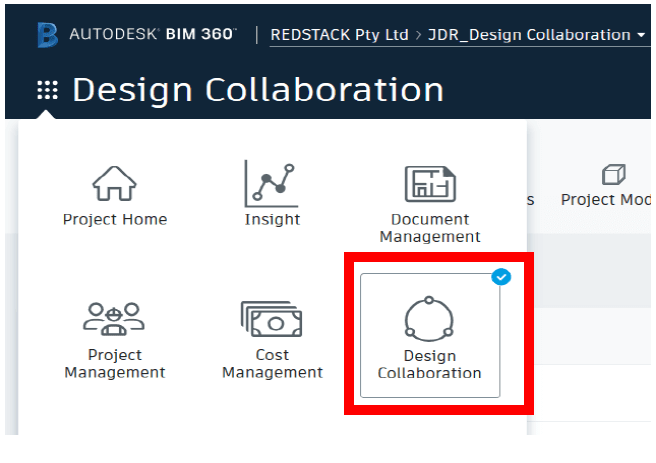Open the Cost Management money icon
Screen dimensions: 656x463
pos(272,319)
